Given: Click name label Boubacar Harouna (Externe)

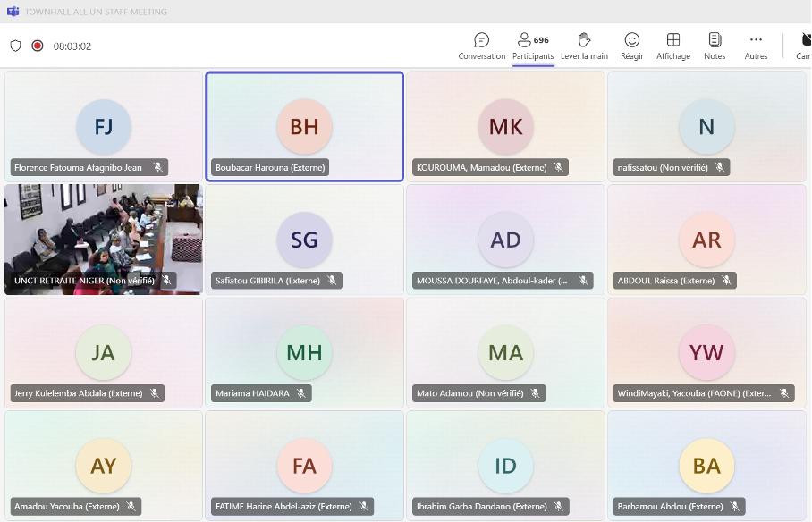Looking at the screenshot, I should pos(270,167).
